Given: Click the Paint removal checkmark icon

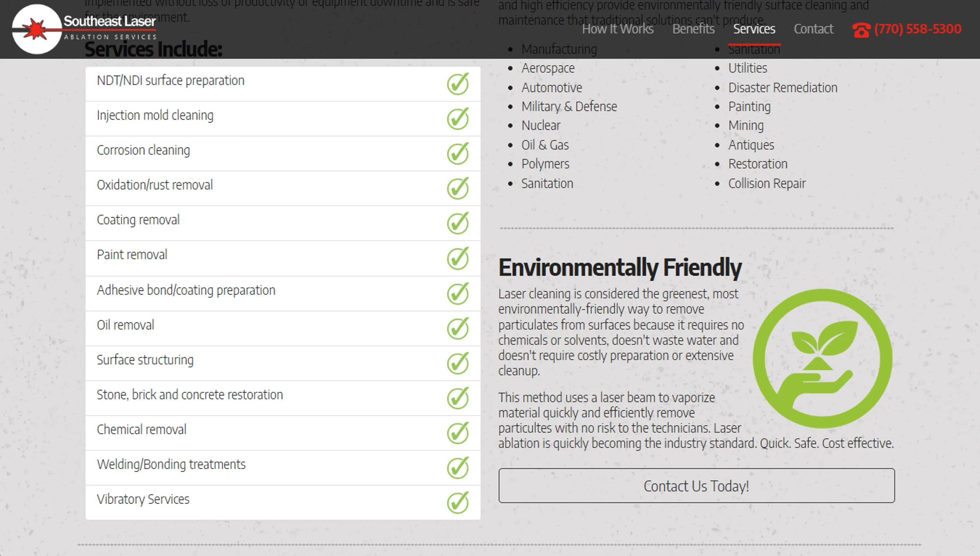Looking at the screenshot, I should click(x=458, y=258).
